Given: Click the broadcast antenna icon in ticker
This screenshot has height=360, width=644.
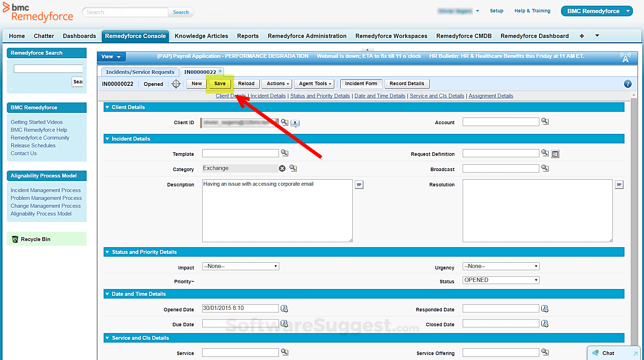Looking at the screenshot, I should [x=625, y=57].
